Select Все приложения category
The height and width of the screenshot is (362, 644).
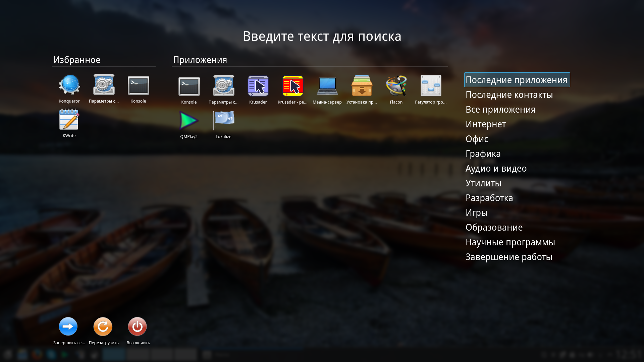(x=500, y=110)
